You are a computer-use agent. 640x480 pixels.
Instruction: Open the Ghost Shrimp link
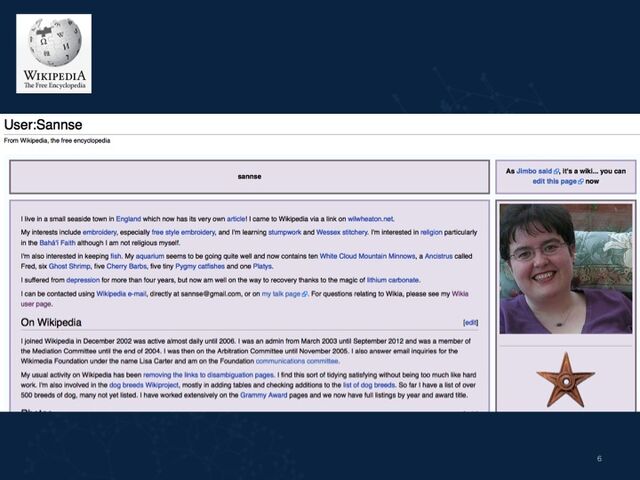click(69, 266)
